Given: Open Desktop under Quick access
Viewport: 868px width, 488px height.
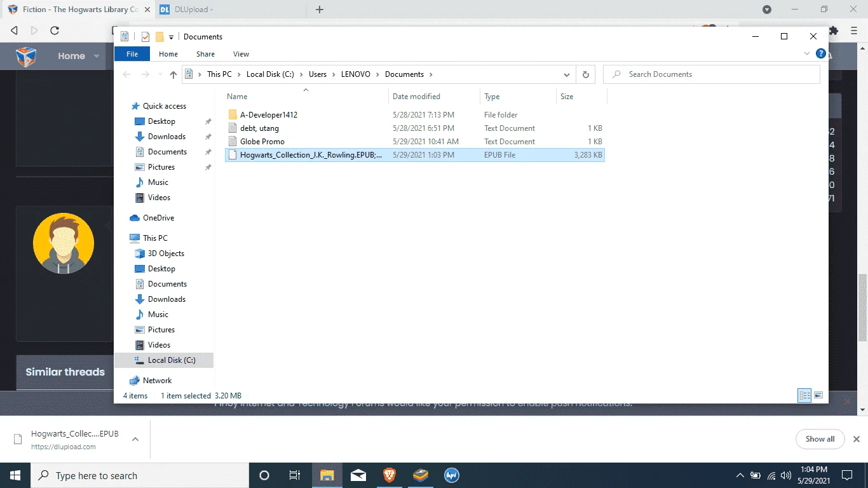Looking at the screenshot, I should pyautogui.click(x=161, y=121).
